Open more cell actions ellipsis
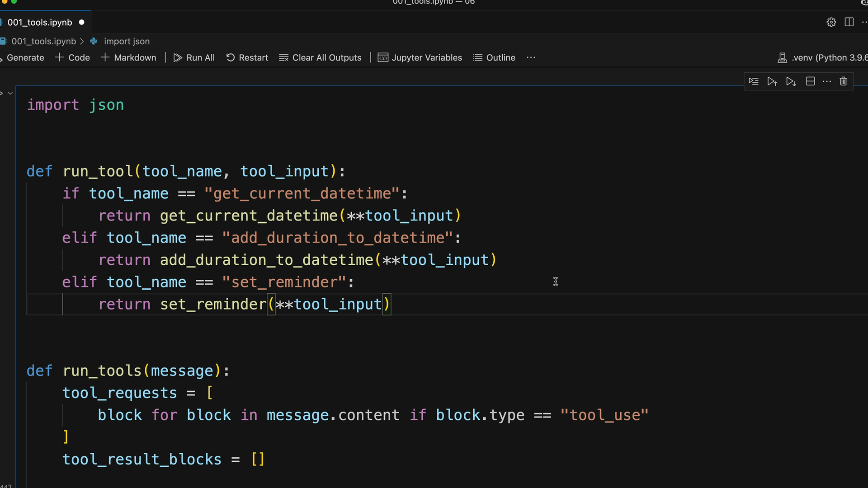 pyautogui.click(x=827, y=81)
